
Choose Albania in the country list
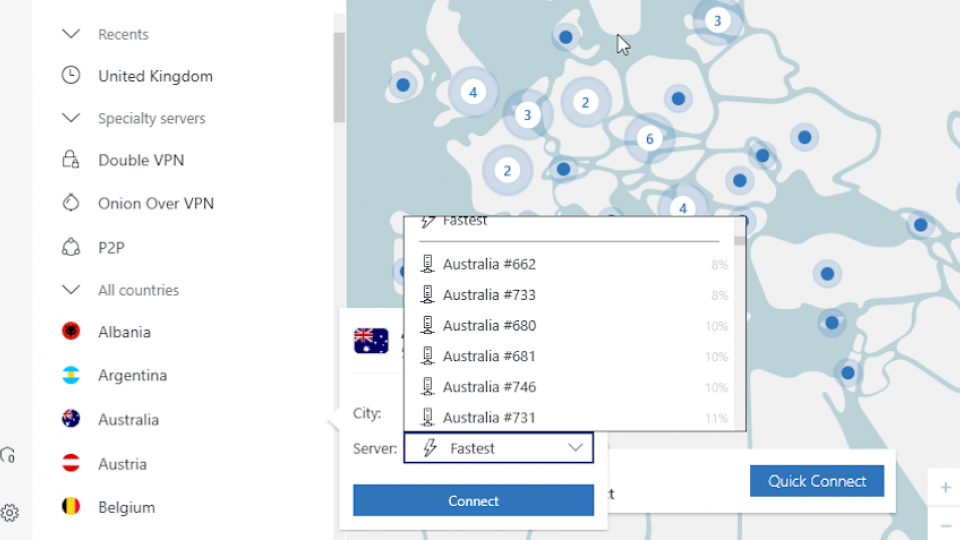coord(124,332)
